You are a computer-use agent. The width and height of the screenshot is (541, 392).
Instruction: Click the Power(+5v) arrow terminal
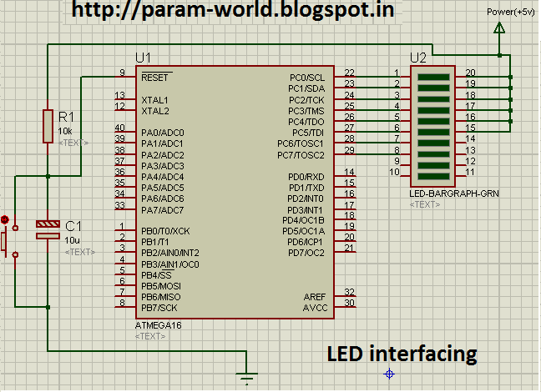[499, 28]
